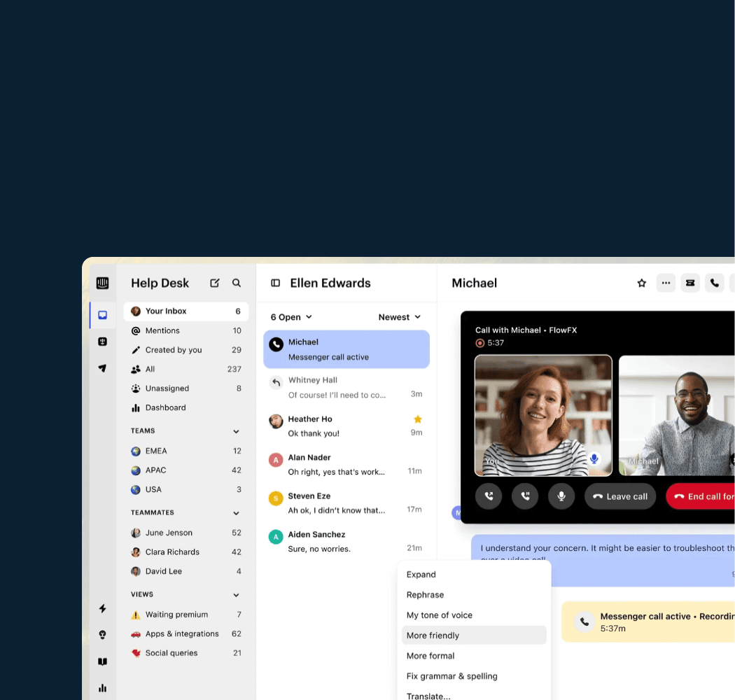
Task: Open Unassigned inbox
Action: (x=185, y=388)
